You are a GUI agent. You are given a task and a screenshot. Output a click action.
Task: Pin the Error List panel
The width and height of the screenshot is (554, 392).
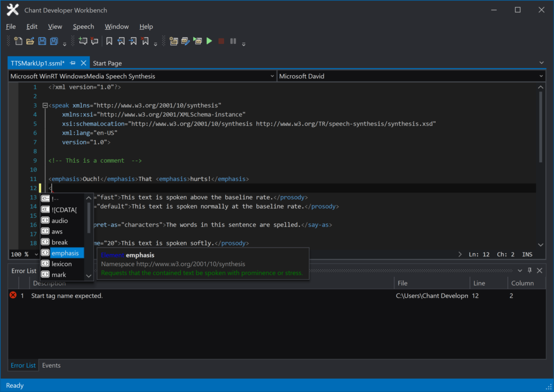(530, 270)
